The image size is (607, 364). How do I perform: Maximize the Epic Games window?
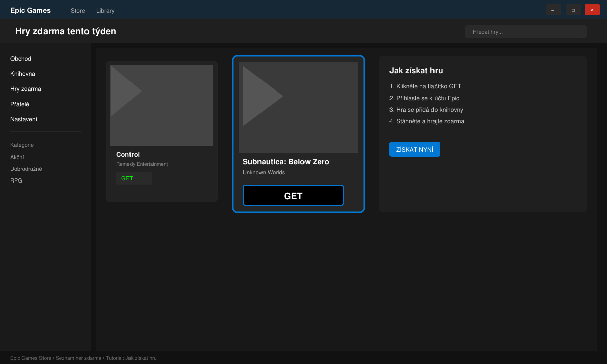coord(573,10)
